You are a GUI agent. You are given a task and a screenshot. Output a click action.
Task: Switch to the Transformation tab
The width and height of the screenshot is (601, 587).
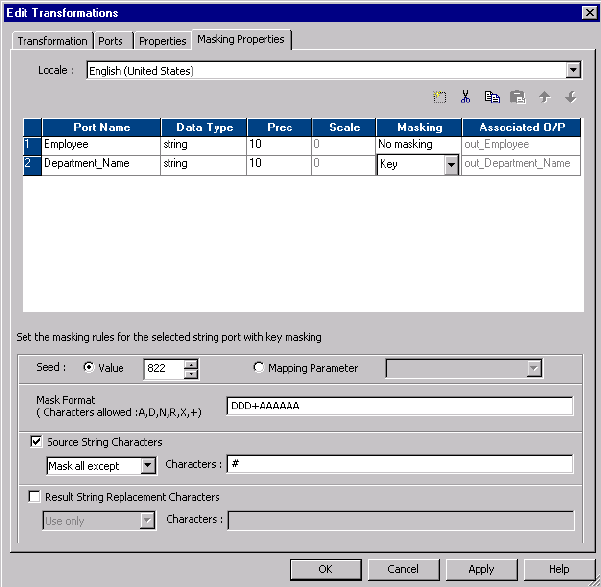click(53, 41)
